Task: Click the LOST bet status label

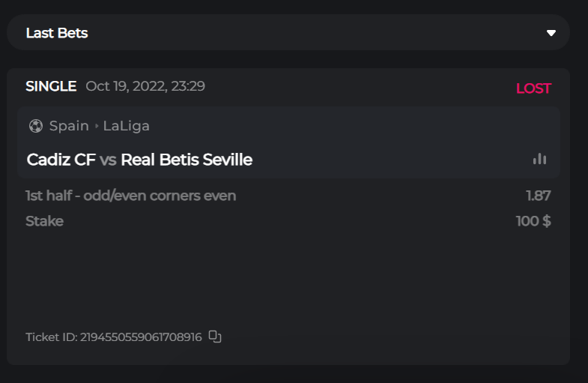Action: click(533, 88)
